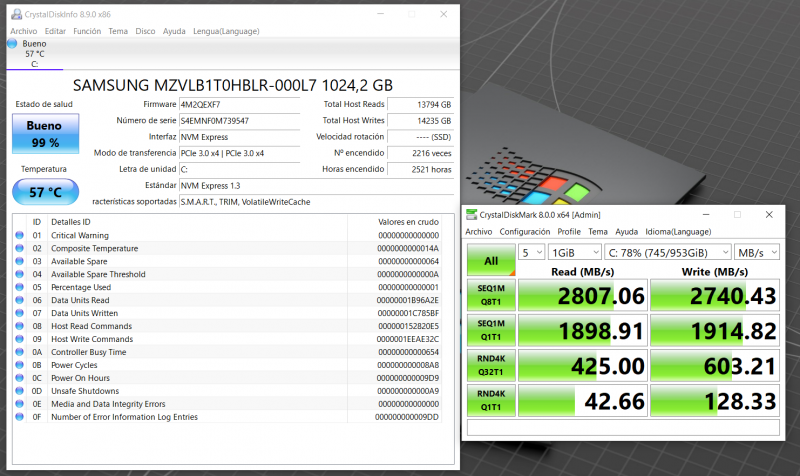Click the Critical Warning status orb

(19, 235)
